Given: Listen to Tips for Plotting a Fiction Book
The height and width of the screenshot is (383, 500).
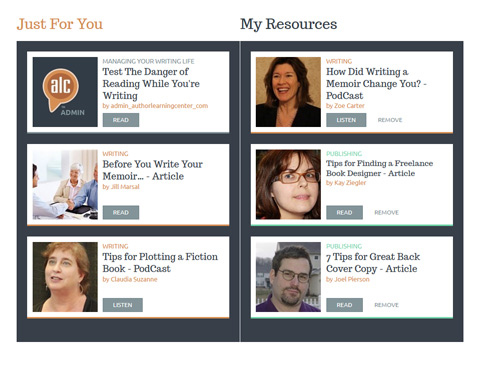Looking at the screenshot, I should coord(123,305).
